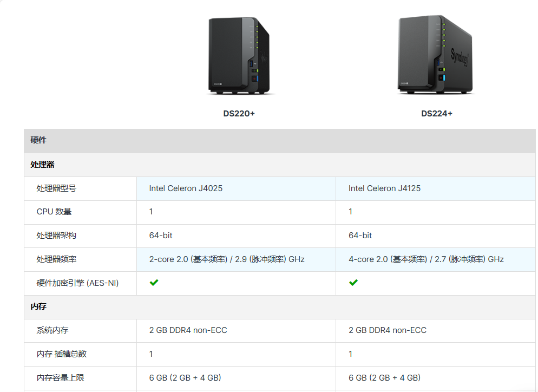
Task: Click the DS220+ product image
Action: pos(239,56)
